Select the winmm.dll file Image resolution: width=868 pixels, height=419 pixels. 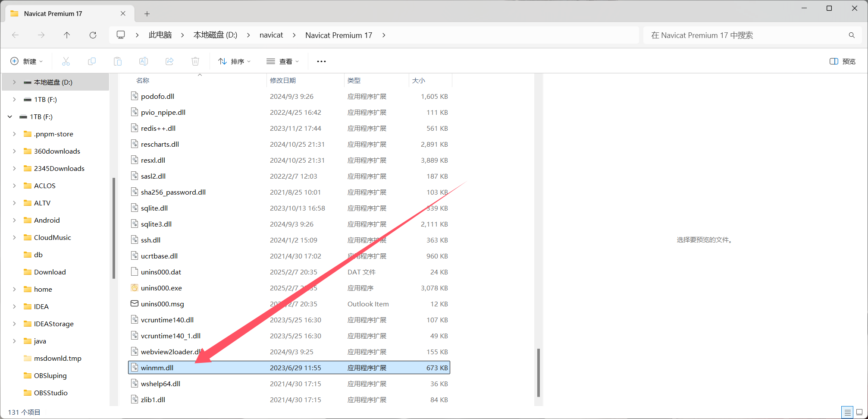pyautogui.click(x=289, y=368)
